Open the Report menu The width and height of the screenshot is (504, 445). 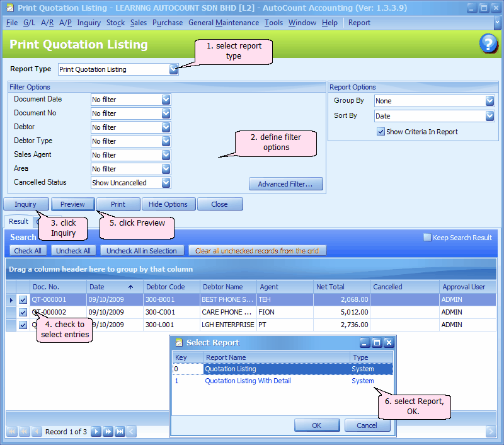click(359, 23)
